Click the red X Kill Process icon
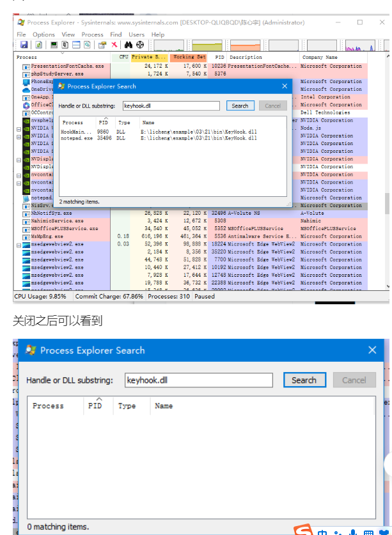Screen dimensions: 392x535 pyautogui.click(x=114, y=45)
